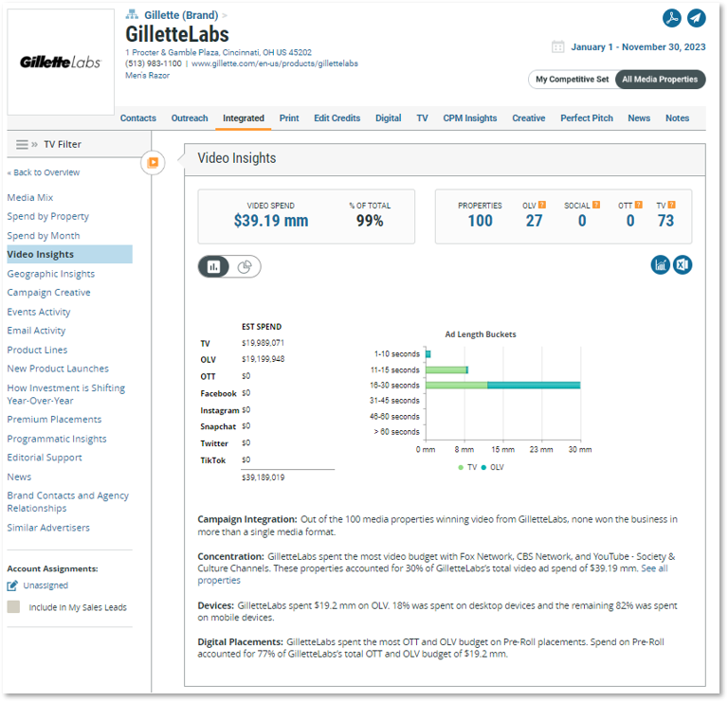Open CPM Insights tab
Image resolution: width=728 pixels, height=702 pixels.
pos(470,118)
